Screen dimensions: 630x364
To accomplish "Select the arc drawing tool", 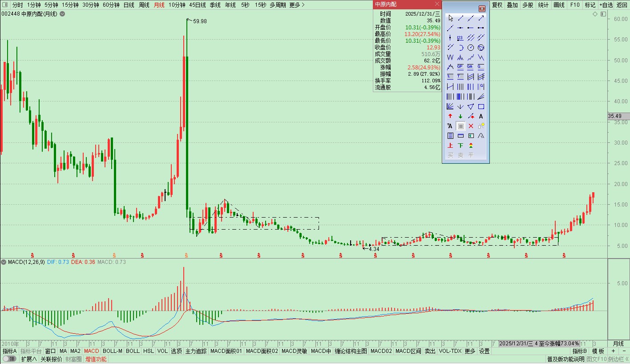I will click(460, 48).
